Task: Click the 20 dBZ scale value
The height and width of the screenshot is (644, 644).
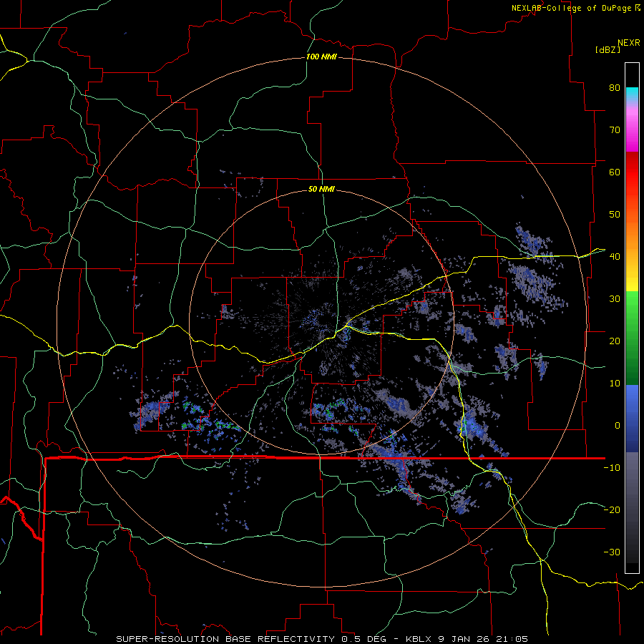Action: tap(615, 341)
